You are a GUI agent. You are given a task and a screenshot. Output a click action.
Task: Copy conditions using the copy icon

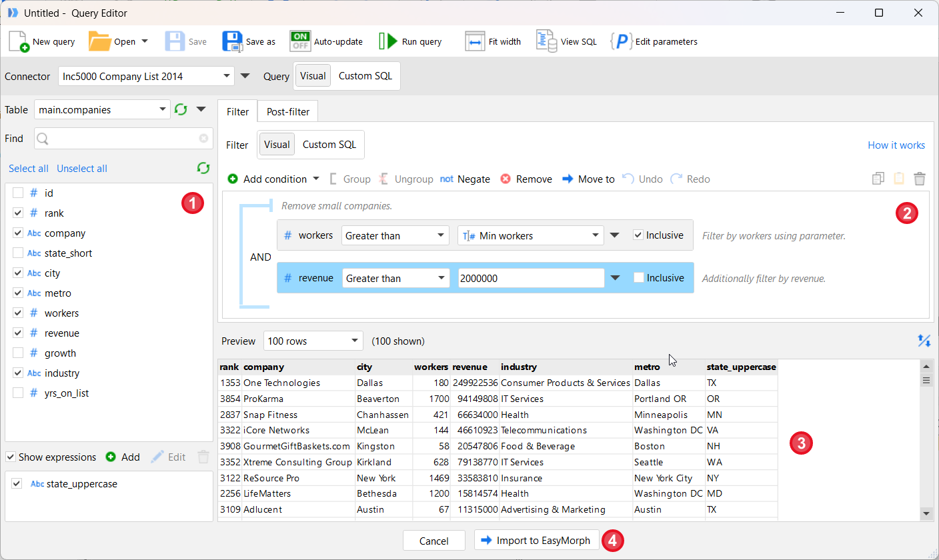point(878,179)
